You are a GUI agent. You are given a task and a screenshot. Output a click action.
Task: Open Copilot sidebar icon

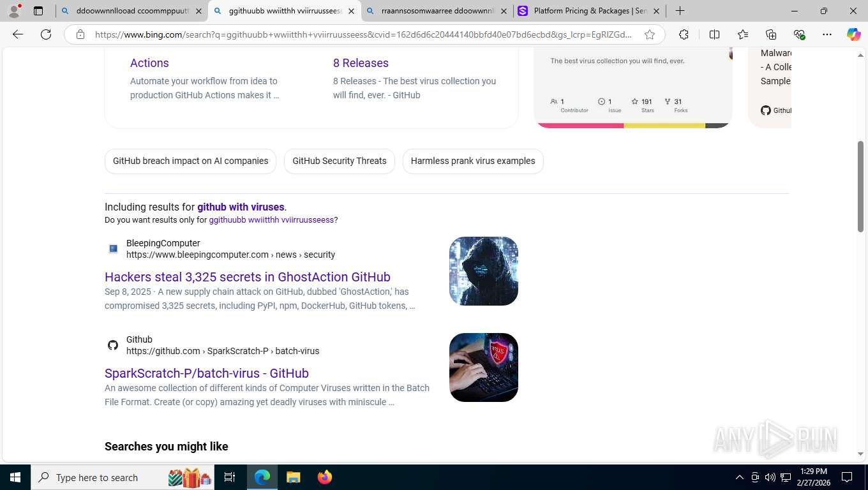[854, 34]
